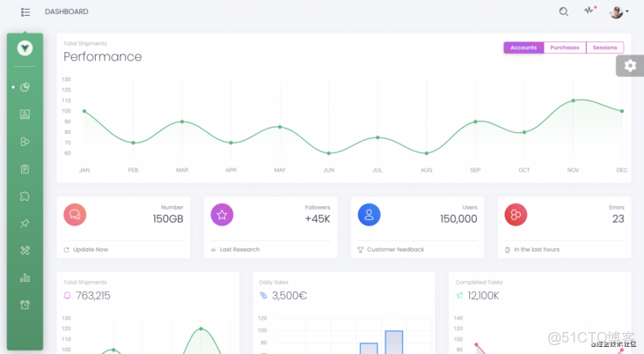Click the clock icon beside In the last hours
Image resolution: width=644 pixels, height=354 pixels.
[508, 250]
